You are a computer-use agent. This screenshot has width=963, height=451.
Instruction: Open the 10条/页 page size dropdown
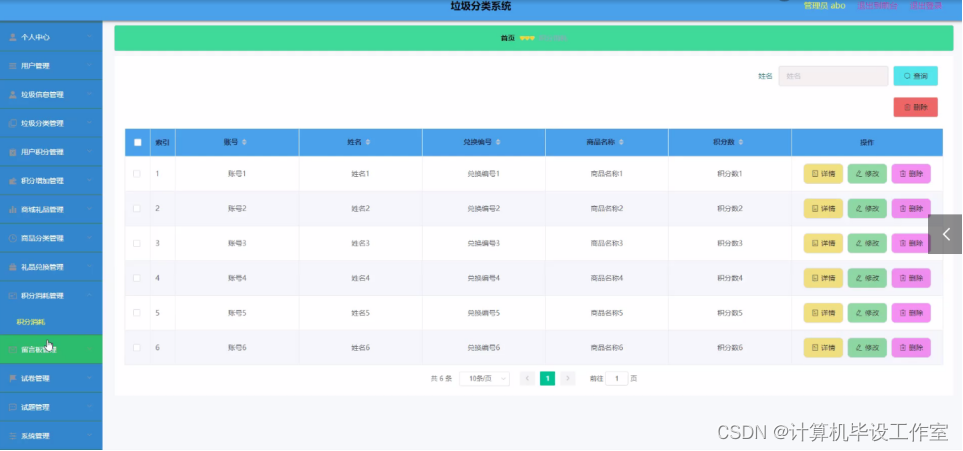point(485,379)
